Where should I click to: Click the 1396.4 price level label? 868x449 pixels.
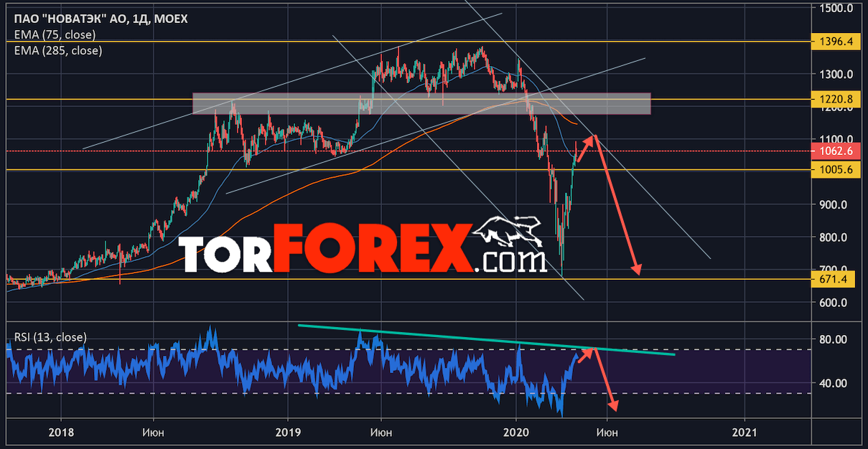(834, 42)
